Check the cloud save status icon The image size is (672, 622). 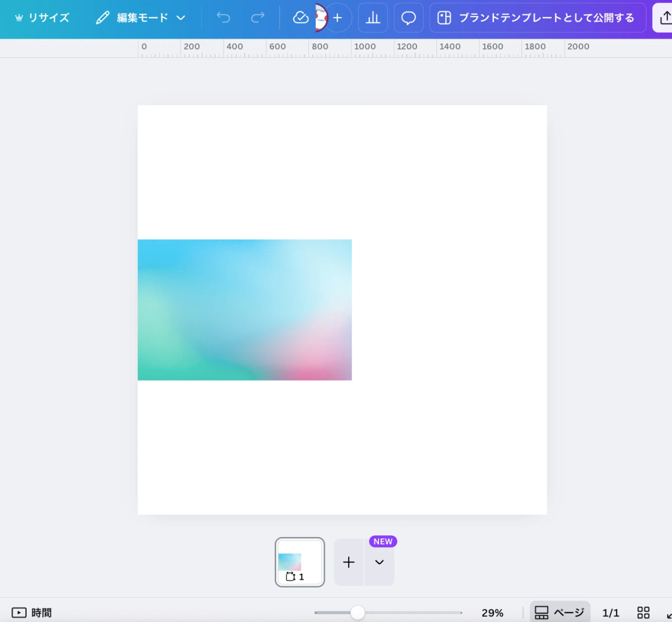pos(300,18)
